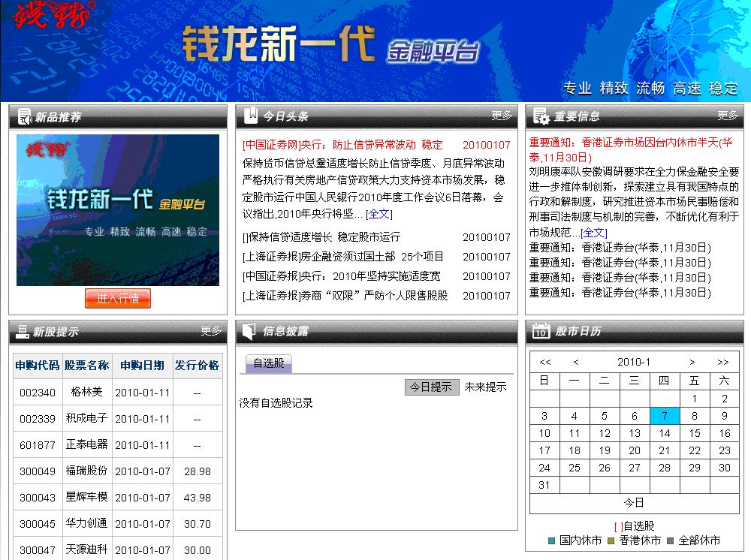Click the 股市日历 calendar icon
This screenshot has height=560, width=751.
pos(541,331)
